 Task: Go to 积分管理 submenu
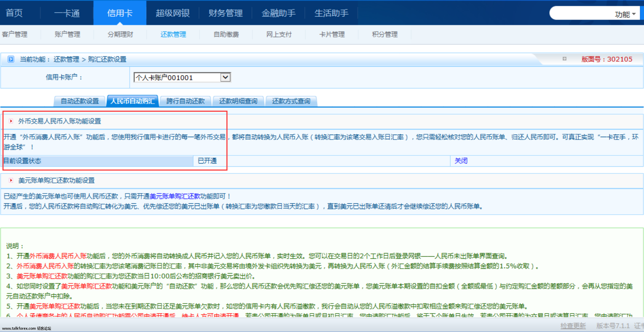[385, 35]
